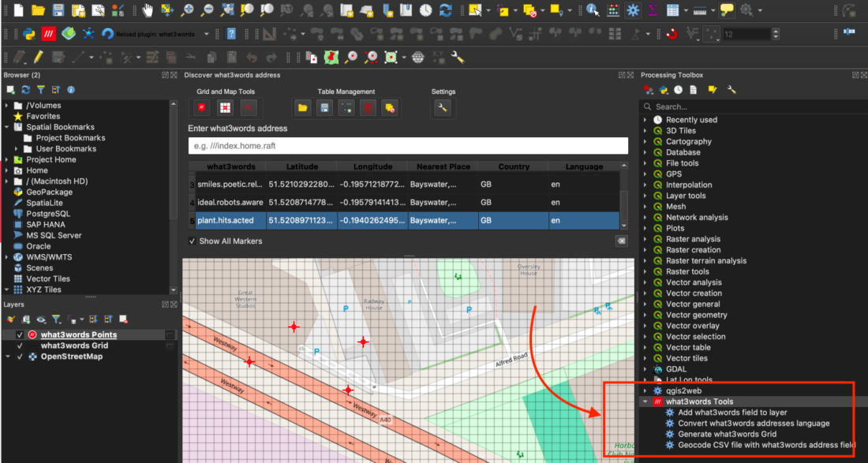Click the red what3words map tool button
868x463 pixels.
202,108
